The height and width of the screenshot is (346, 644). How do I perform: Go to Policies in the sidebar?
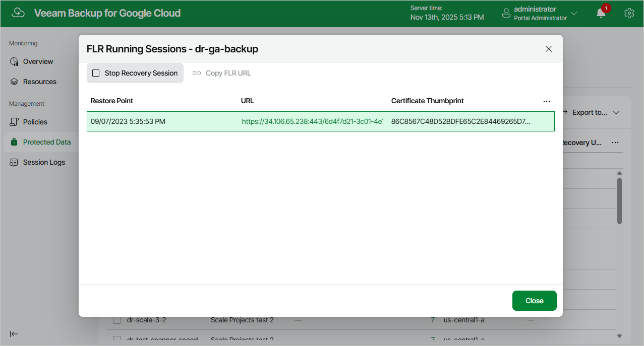(35, 122)
